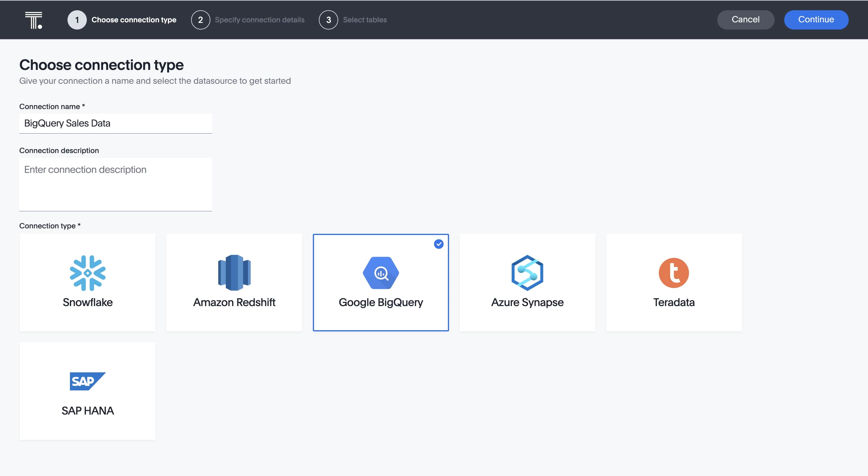Edit the Connection name field

tap(115, 124)
